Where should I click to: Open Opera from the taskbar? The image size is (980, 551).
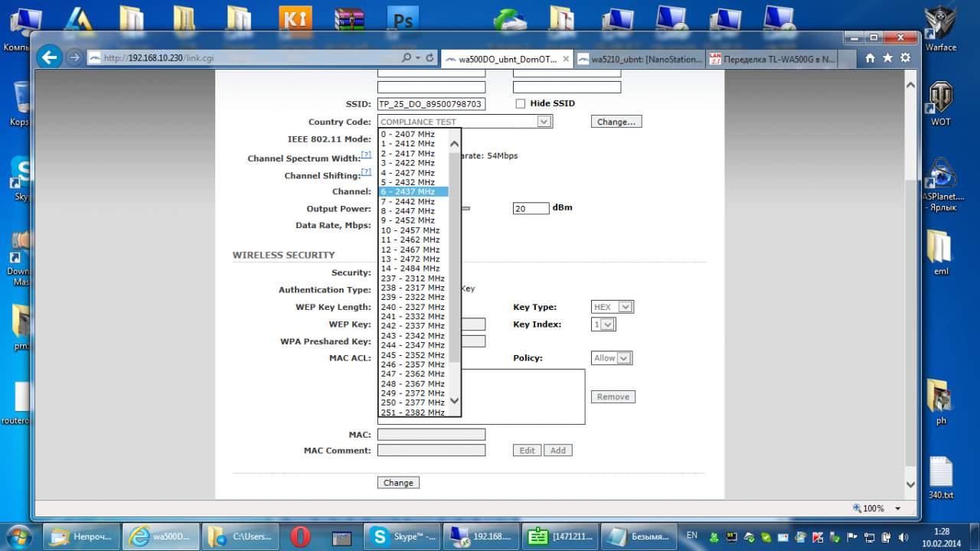click(300, 536)
